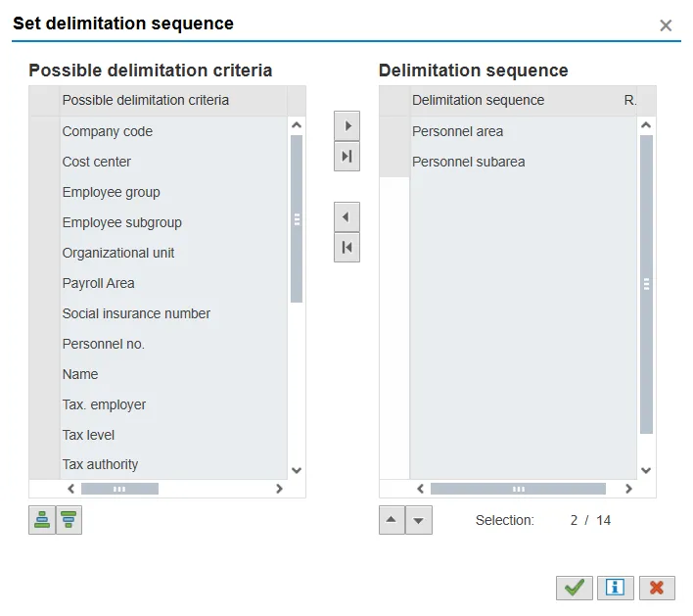Screen dimensions: 693x616
Task: Move selected criterion to delimitation sequence
Action: click(346, 126)
